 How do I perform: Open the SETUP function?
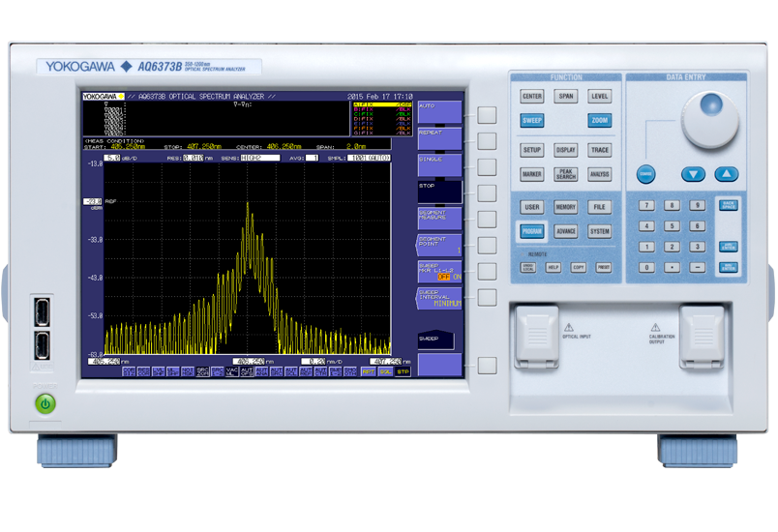coord(532,150)
